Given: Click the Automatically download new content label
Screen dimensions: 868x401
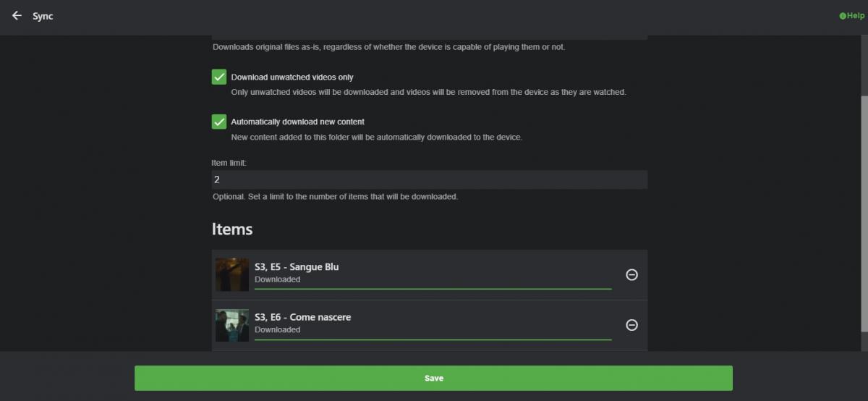Looking at the screenshot, I should (x=297, y=122).
